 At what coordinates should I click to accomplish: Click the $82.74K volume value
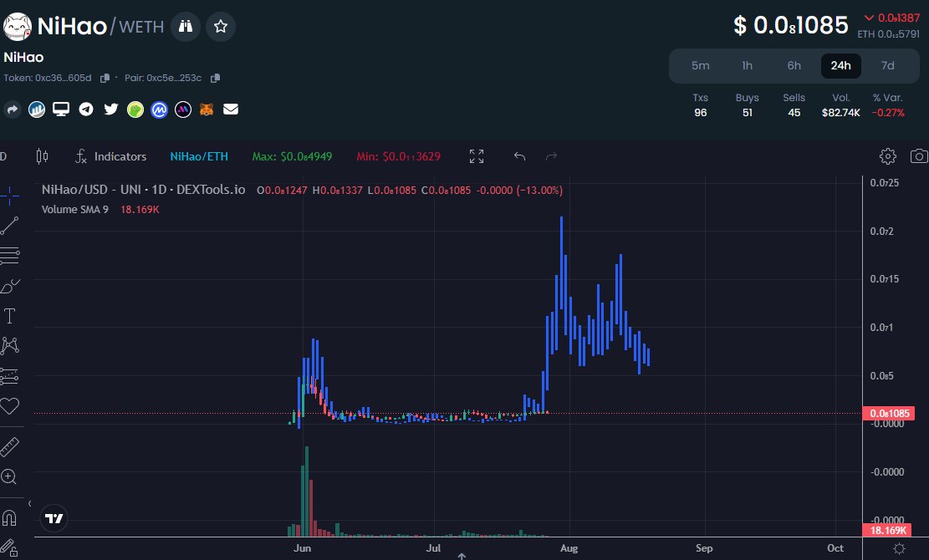coord(840,113)
